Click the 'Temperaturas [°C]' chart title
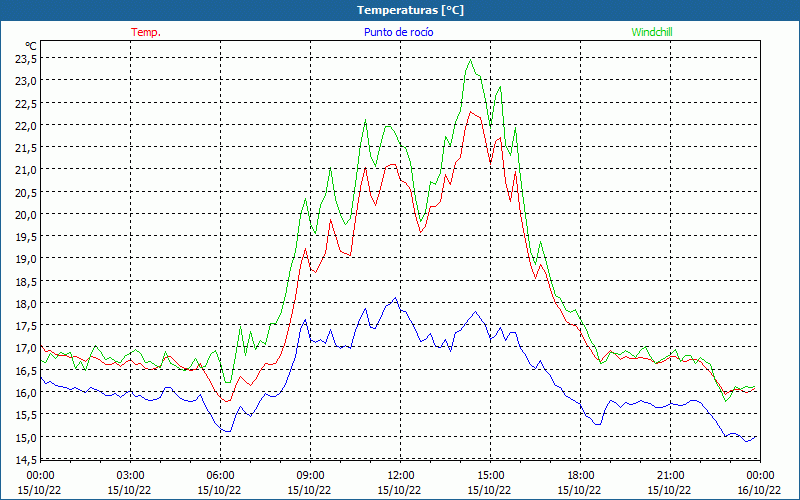 coord(410,10)
